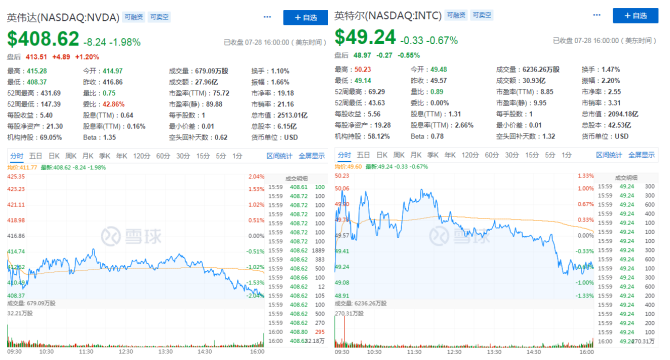
Task: Switch NVDA chart to 日K view
Action: [54, 156]
